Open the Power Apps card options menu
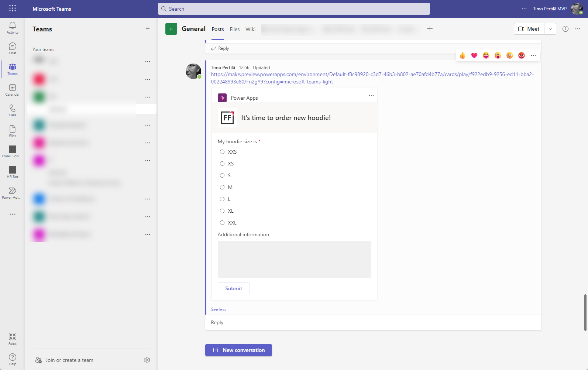The height and width of the screenshot is (370, 588). tap(371, 95)
